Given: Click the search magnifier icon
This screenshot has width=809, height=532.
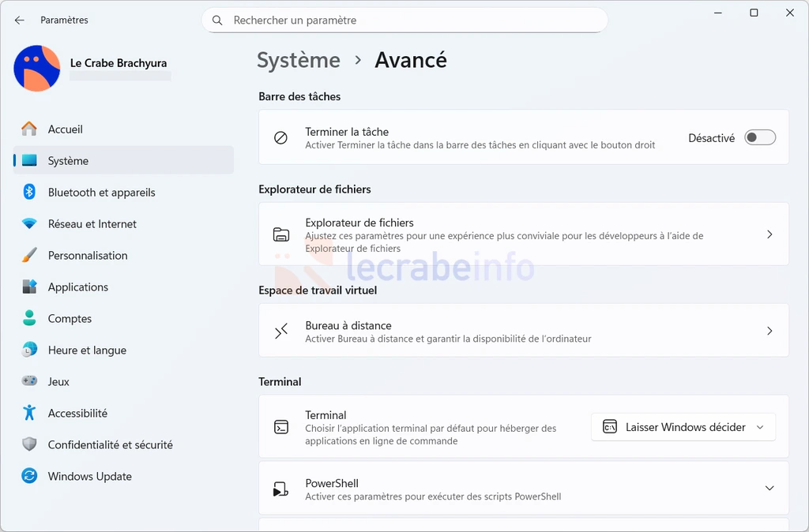Looking at the screenshot, I should [x=217, y=20].
